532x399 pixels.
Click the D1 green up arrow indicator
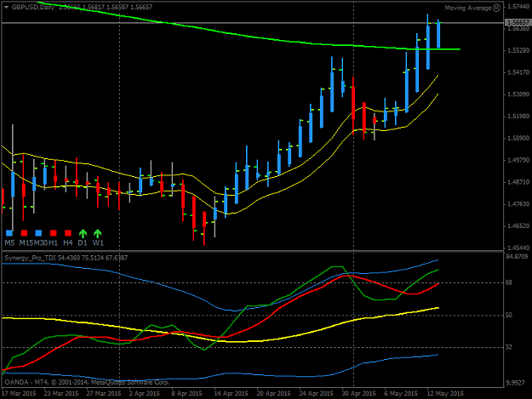click(83, 233)
